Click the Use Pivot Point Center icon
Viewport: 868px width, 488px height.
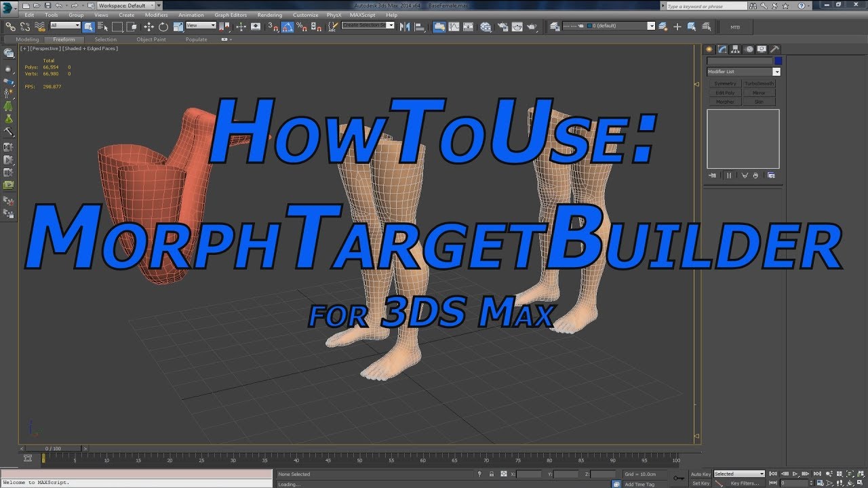click(x=224, y=26)
